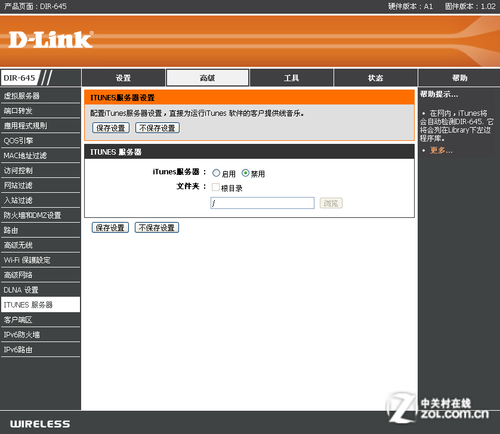Click 产品页面 : DIR-645 link

coord(35,6)
